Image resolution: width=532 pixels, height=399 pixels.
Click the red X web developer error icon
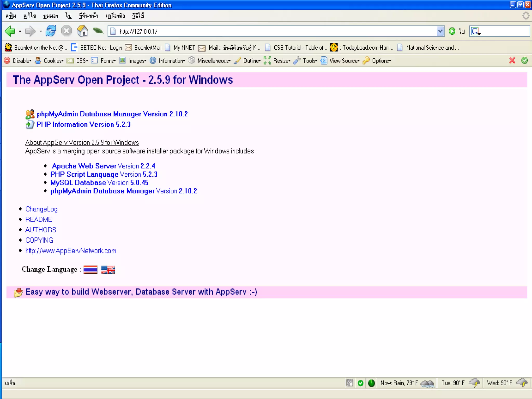tap(512, 61)
